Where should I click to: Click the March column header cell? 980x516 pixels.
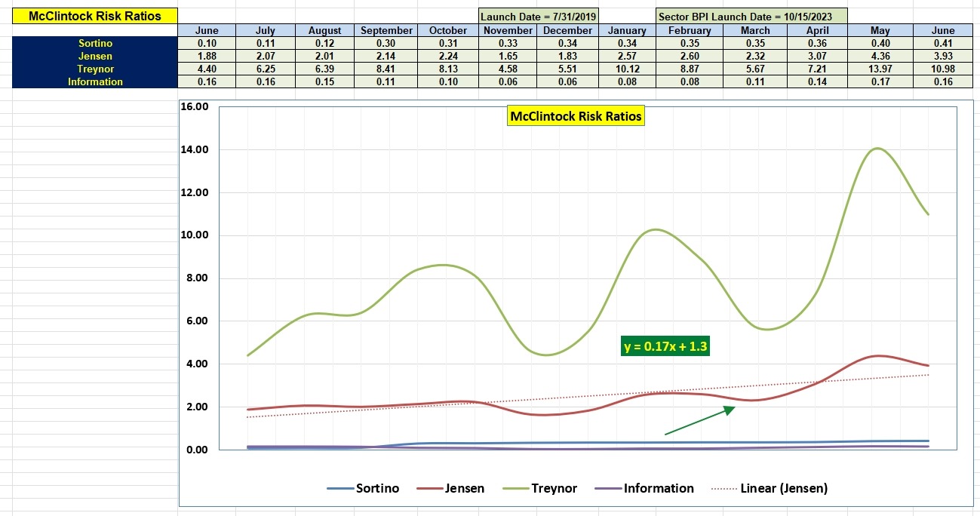[x=755, y=31]
